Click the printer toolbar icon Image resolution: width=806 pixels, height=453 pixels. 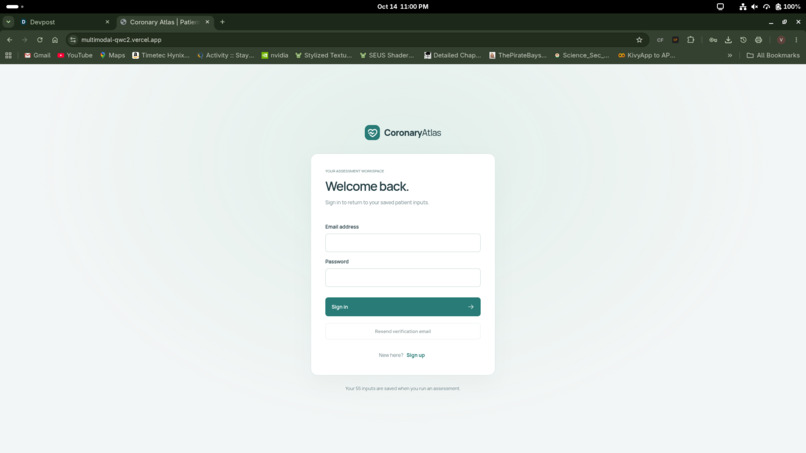click(758, 40)
